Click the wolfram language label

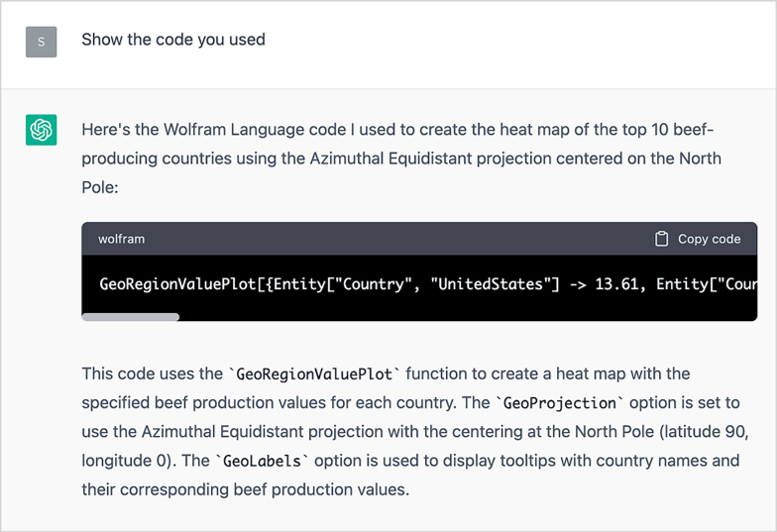(122, 239)
